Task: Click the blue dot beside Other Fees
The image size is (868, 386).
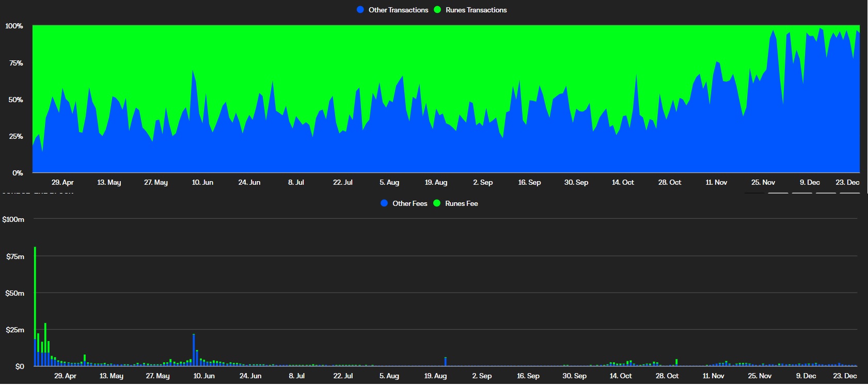Action: 384,203
